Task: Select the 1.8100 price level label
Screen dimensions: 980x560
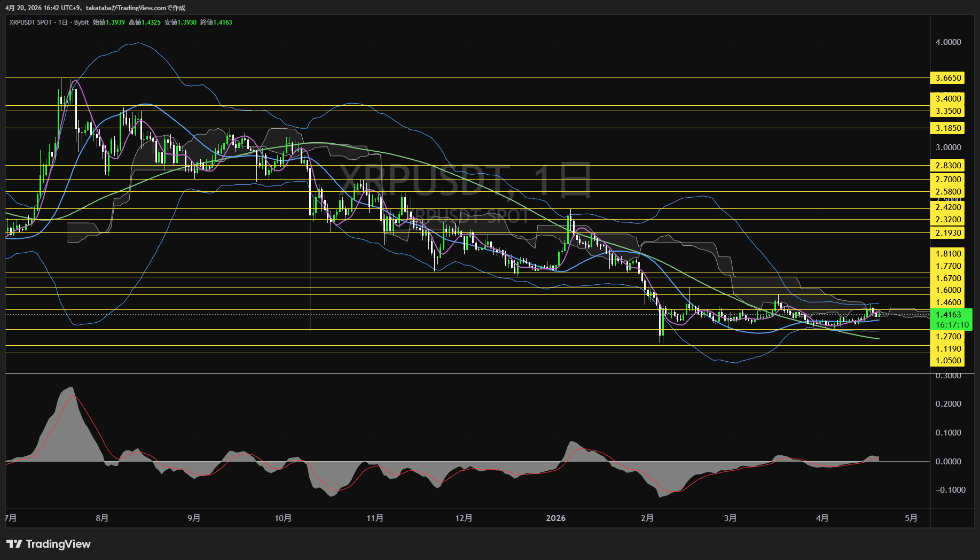Action: click(x=948, y=254)
